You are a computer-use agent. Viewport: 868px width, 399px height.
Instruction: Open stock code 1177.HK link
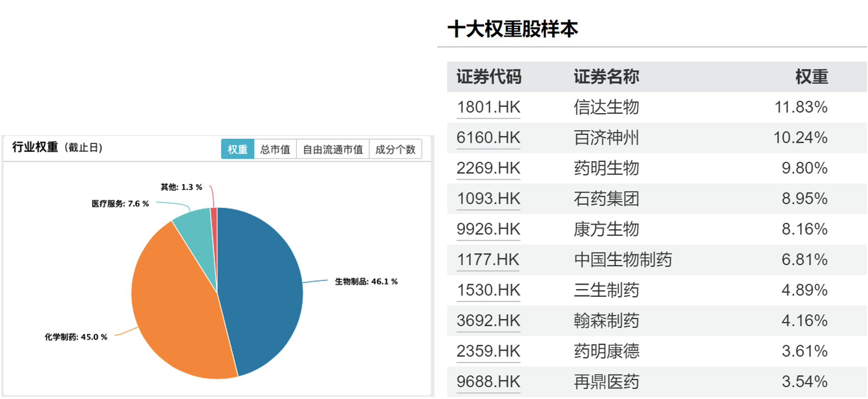coord(488,260)
